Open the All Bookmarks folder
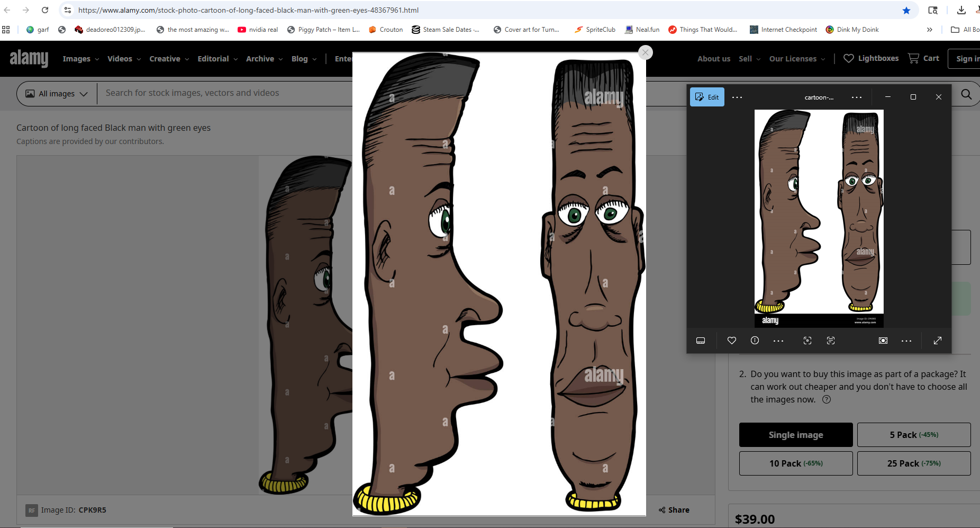 [x=965, y=30]
